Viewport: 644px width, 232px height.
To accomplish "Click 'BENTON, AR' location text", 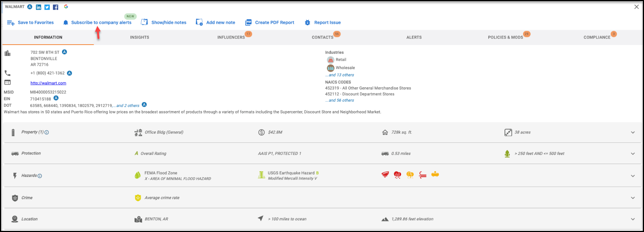I will pos(156,219).
